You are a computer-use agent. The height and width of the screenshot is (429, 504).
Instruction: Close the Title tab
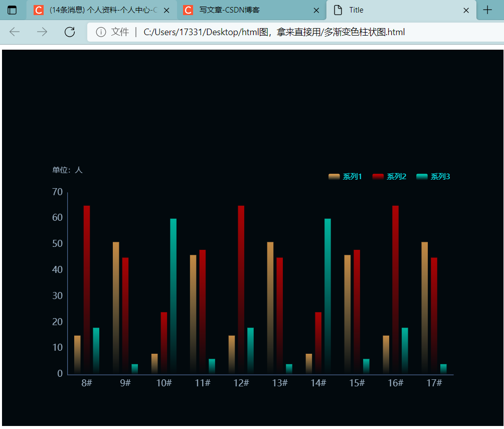pyautogui.click(x=466, y=11)
